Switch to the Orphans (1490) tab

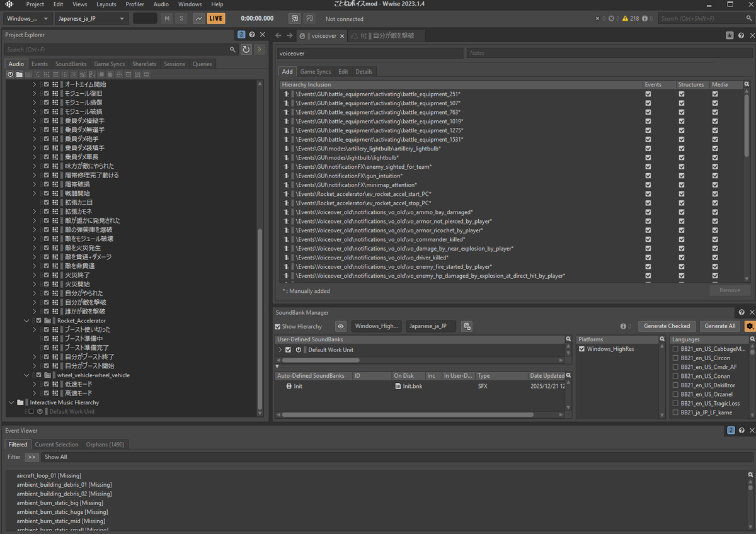click(105, 444)
